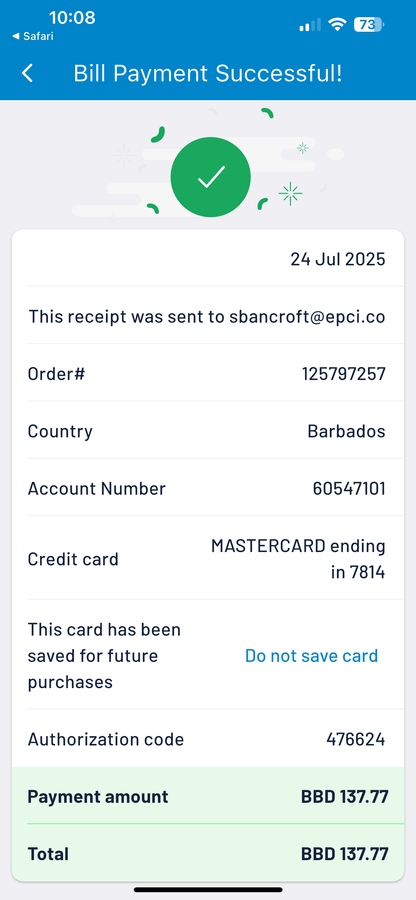
Task: Tap the green success checkmark icon
Action: 211,177
